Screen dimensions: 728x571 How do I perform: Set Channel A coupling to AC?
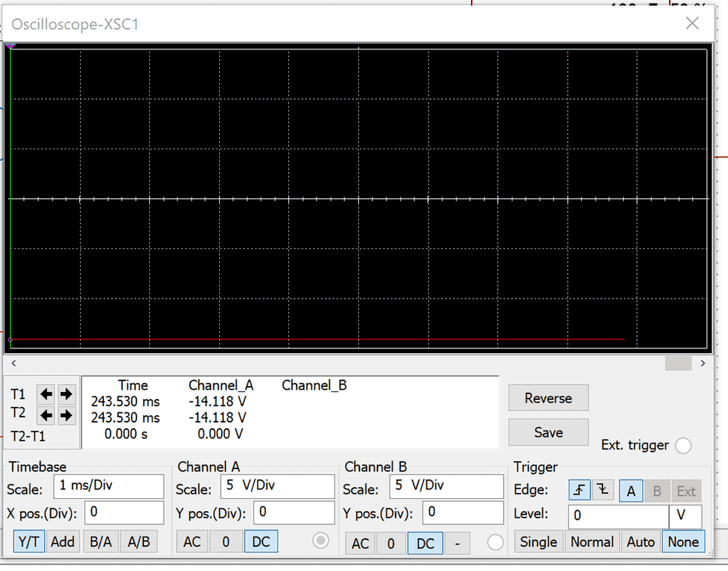click(191, 541)
